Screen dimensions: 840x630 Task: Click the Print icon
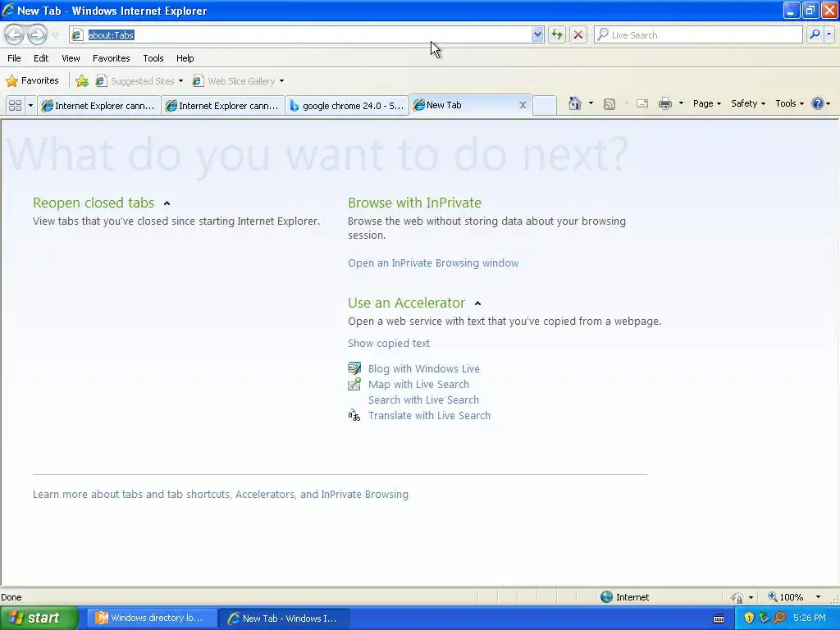[x=664, y=103]
